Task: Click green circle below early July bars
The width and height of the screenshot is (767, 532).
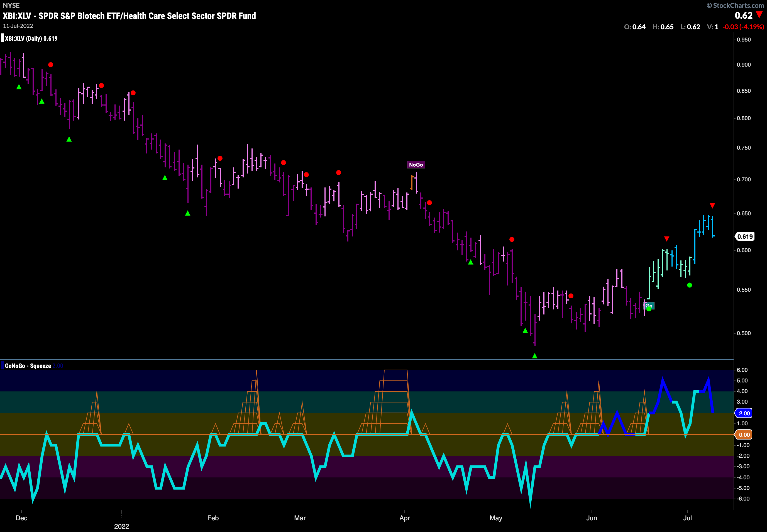Action: point(689,285)
